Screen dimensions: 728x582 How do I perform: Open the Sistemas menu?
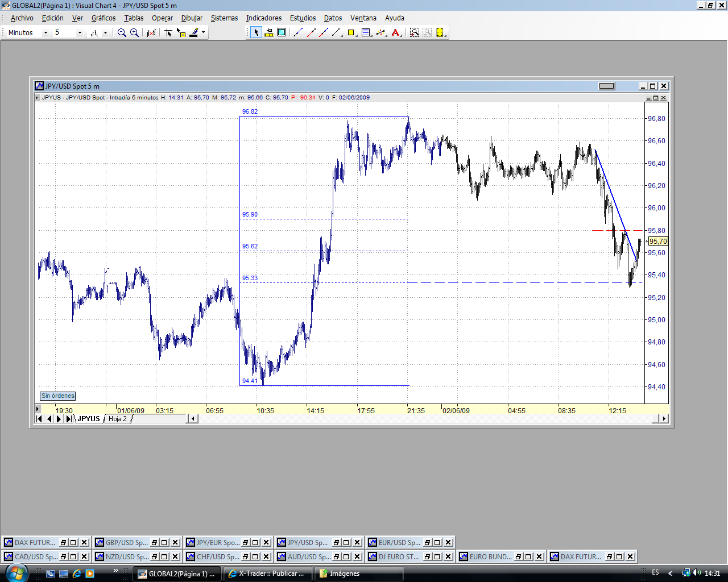point(224,18)
